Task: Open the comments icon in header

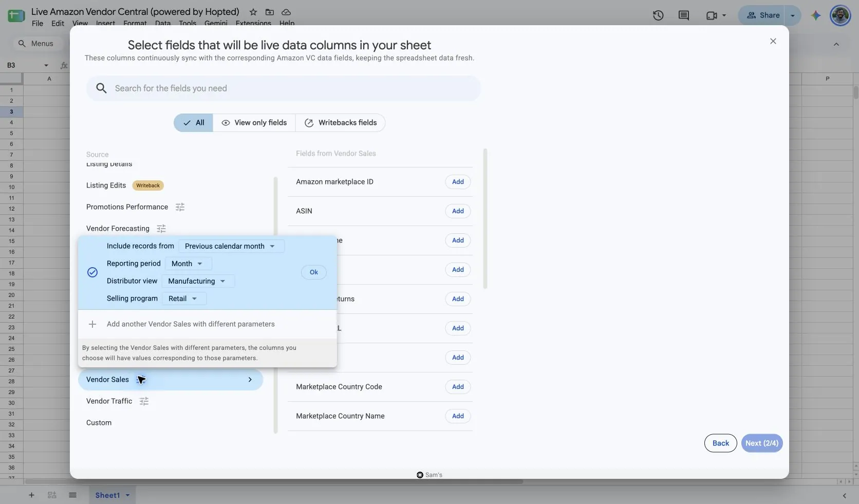Action: [684, 15]
